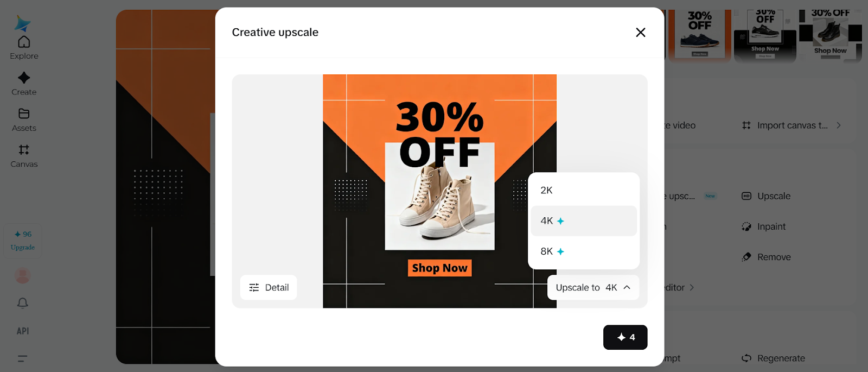Open the Assets folder icon

pos(24,114)
